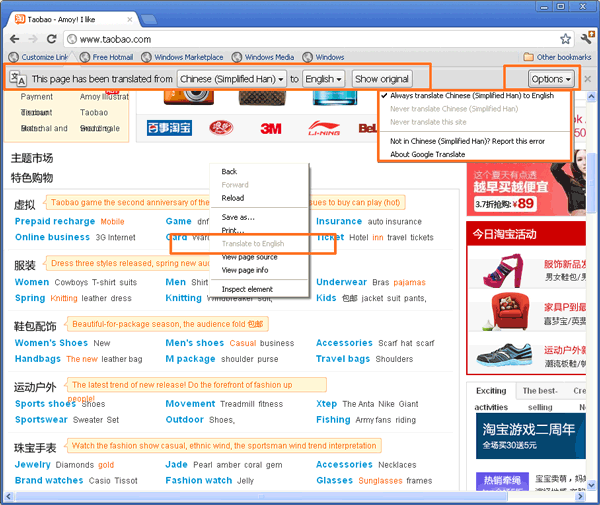
Task: Open the Prepaid recharge link
Action: tap(55, 221)
